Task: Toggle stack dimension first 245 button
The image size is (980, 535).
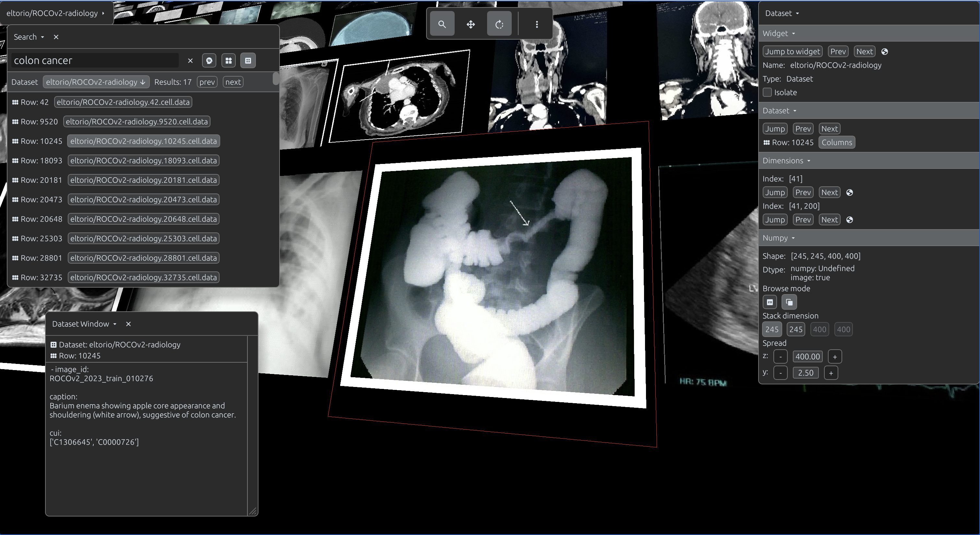Action: [x=772, y=330]
